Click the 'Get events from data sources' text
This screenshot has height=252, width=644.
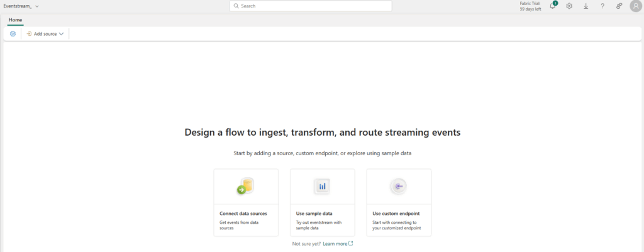pyautogui.click(x=239, y=225)
